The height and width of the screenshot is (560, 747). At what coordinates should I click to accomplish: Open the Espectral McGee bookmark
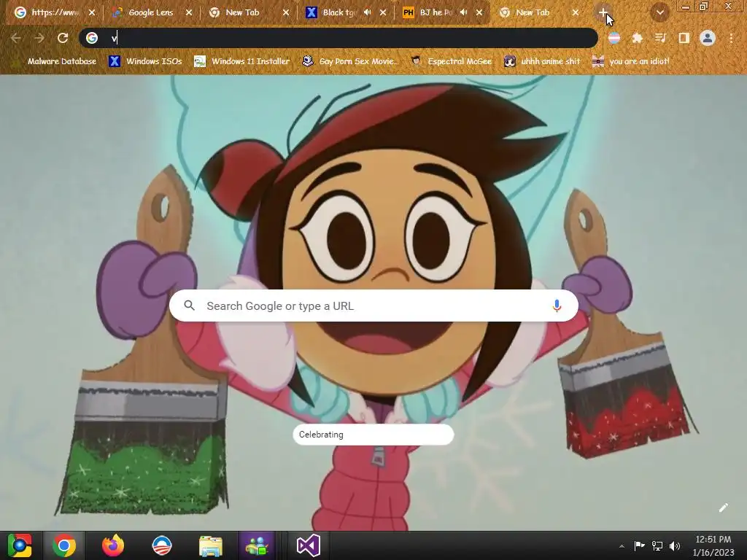452,61
